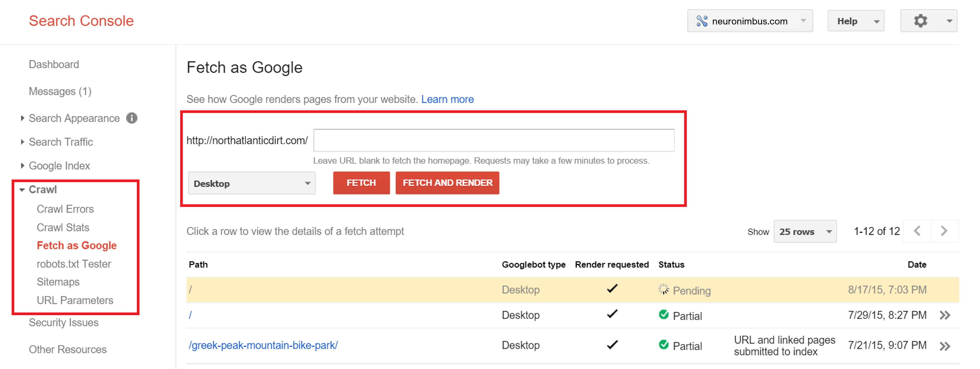Click the Pending status text
The image size is (980, 369).
click(692, 291)
